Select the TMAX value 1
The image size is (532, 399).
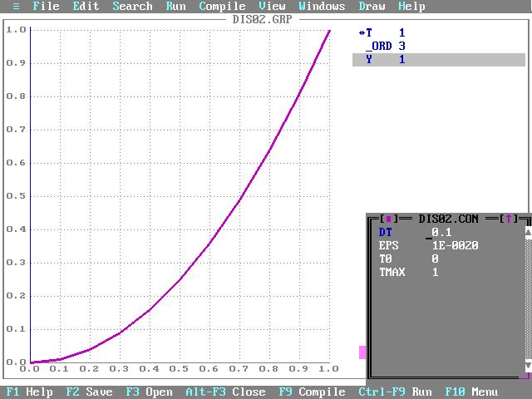[x=435, y=272]
